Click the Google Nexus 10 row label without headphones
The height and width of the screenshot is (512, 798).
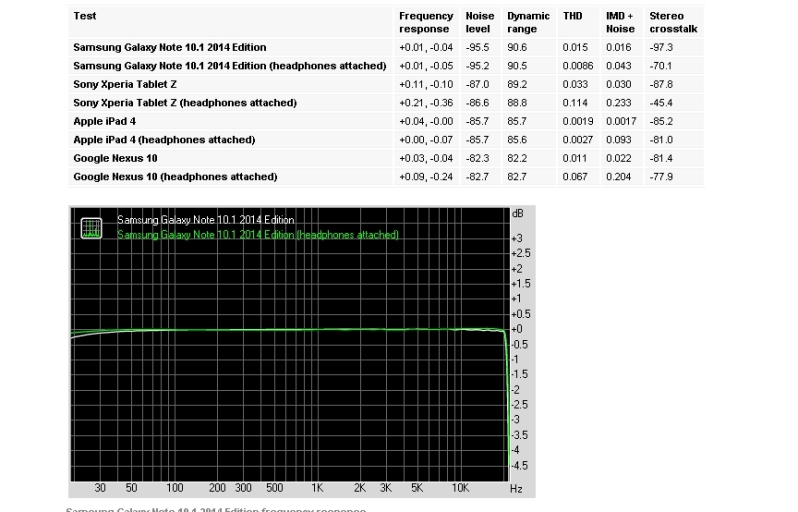click(115, 158)
